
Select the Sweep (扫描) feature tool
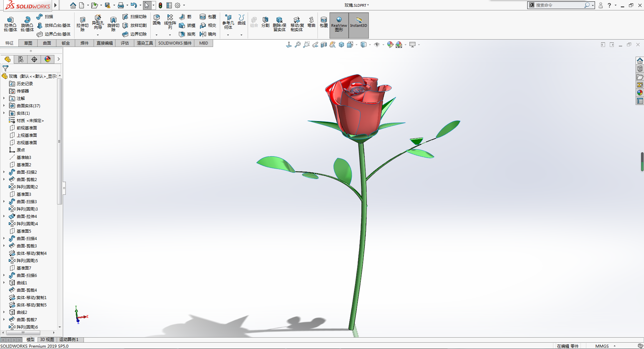(x=45, y=16)
